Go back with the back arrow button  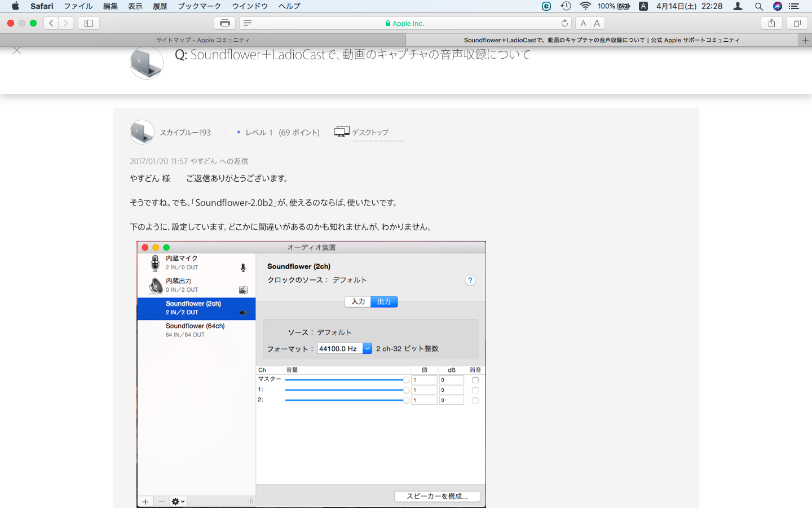51,23
